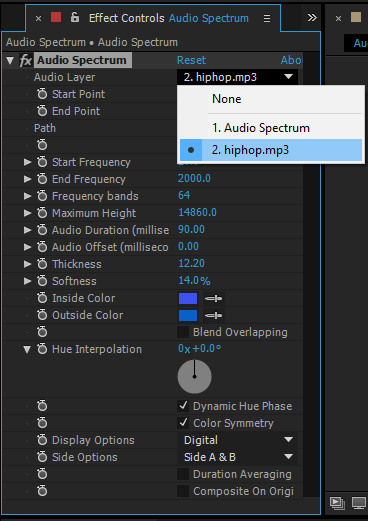368x521 pixels.
Task: Expand Softness property
Action: (x=27, y=281)
